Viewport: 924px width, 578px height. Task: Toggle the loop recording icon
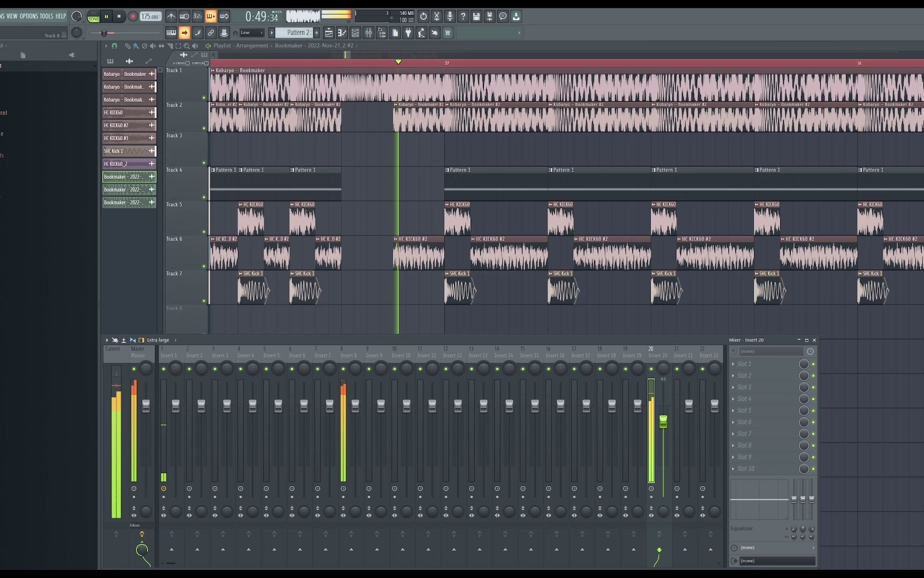tap(224, 16)
